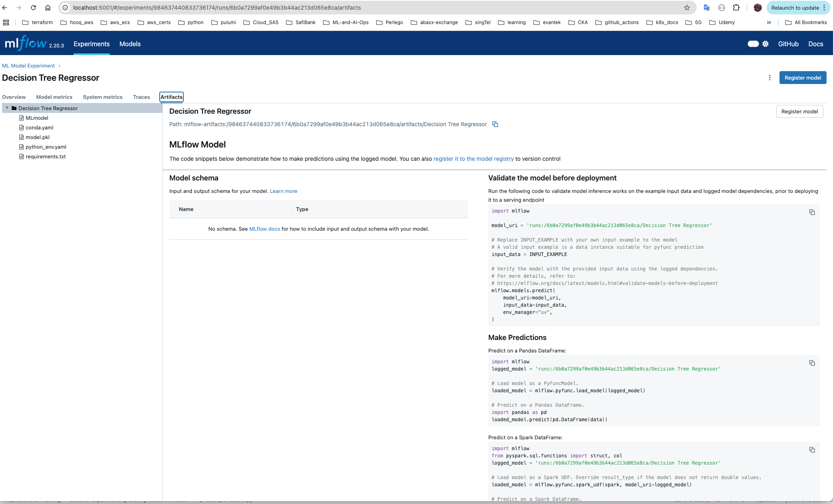Viewport: 833px width, 504px height.
Task: Open the python bookmarks folder
Action: (191, 23)
